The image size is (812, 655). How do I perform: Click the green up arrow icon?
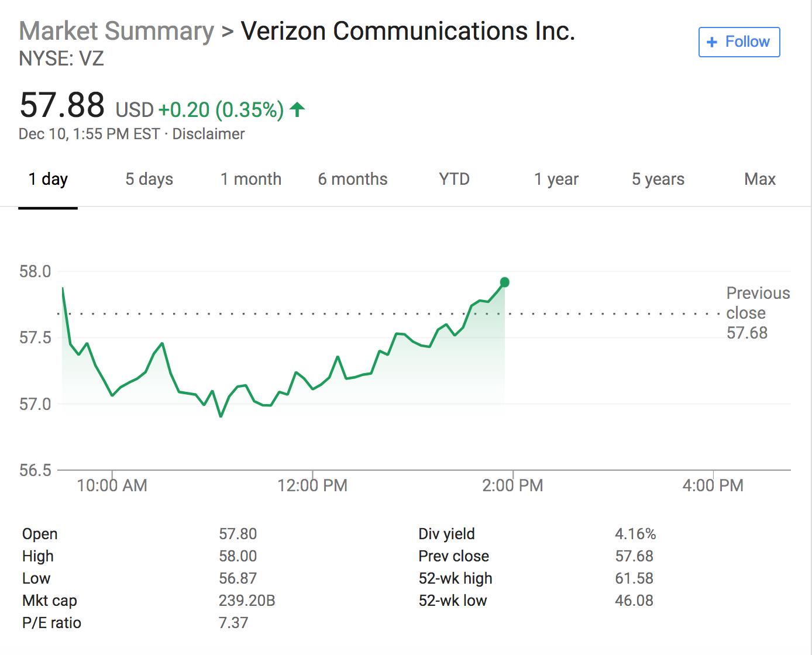coord(297,109)
